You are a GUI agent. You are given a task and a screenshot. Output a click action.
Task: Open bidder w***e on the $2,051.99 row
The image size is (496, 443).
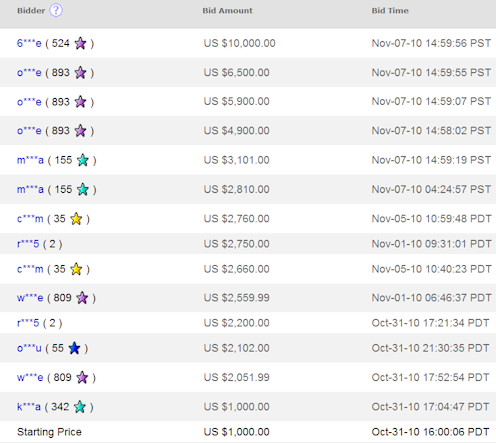(x=30, y=378)
